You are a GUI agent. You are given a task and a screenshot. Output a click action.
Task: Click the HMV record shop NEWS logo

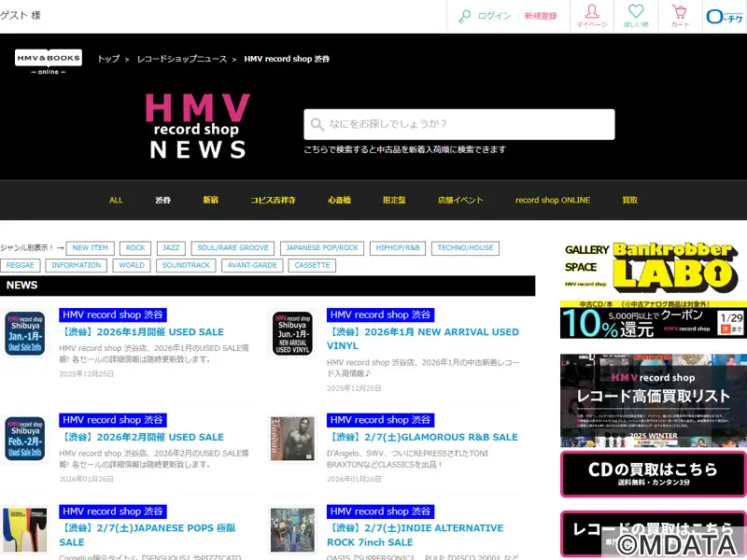198,126
